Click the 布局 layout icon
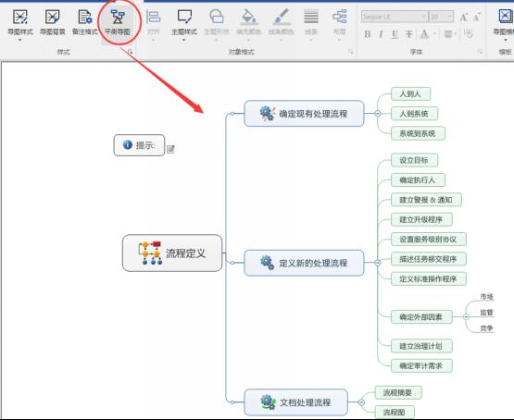This screenshot has width=514, height=420. (x=340, y=17)
